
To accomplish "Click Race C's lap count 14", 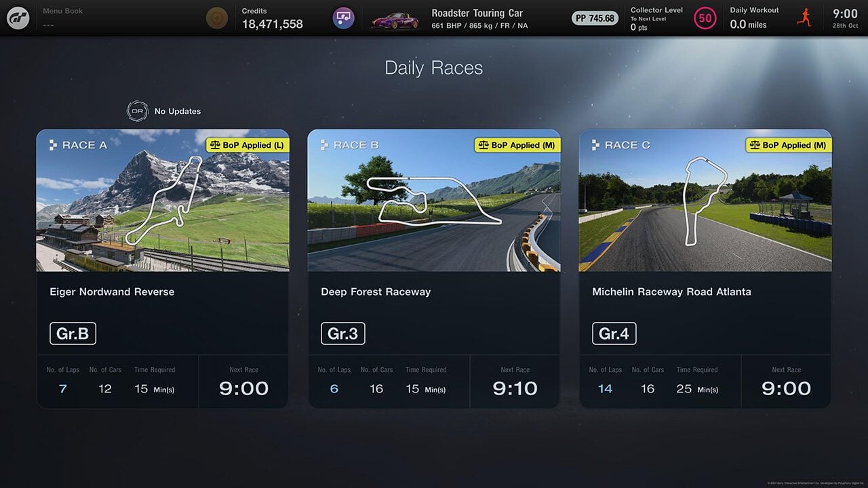I will [606, 389].
